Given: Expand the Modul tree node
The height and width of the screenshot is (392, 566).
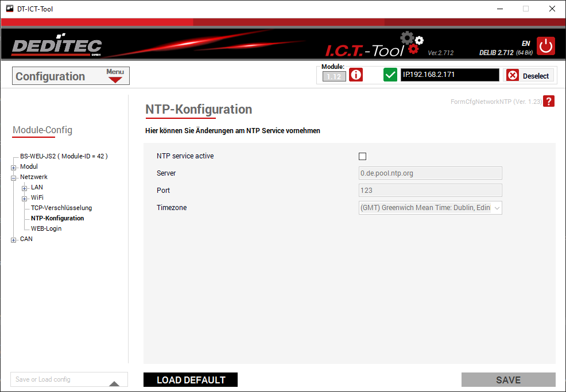Looking at the screenshot, I should [x=14, y=167].
